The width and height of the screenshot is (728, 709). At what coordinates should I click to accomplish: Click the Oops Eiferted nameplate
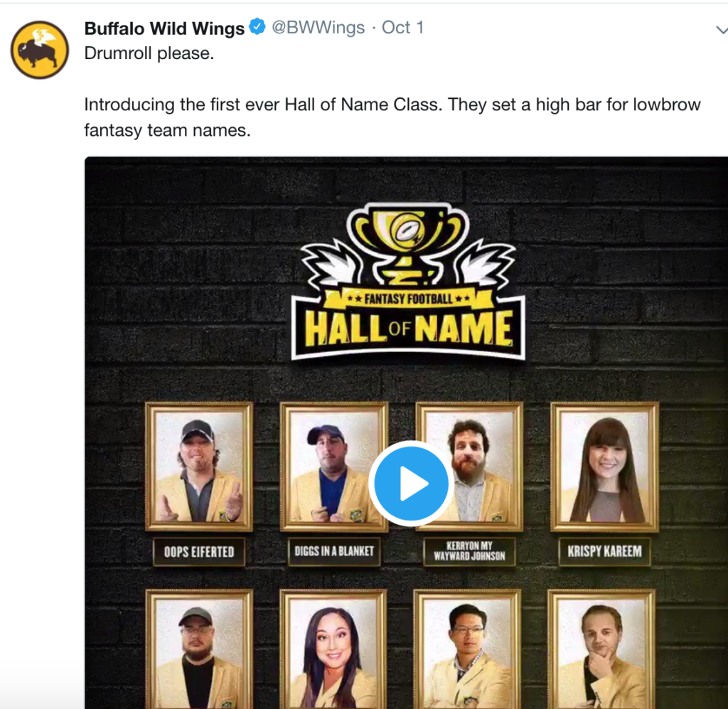[x=199, y=552]
